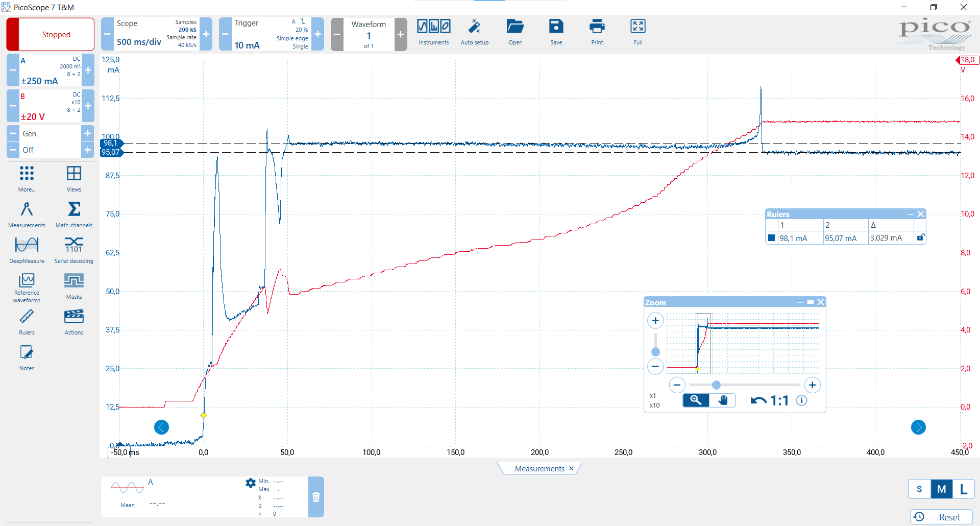Go to the next waveform buffer
Viewport: 980px width, 526px height.
pos(401,34)
